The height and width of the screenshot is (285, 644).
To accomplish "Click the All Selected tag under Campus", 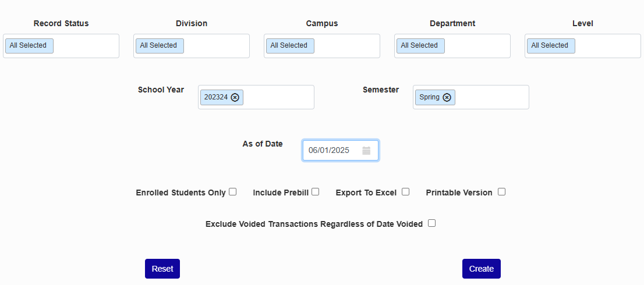I will click(289, 46).
